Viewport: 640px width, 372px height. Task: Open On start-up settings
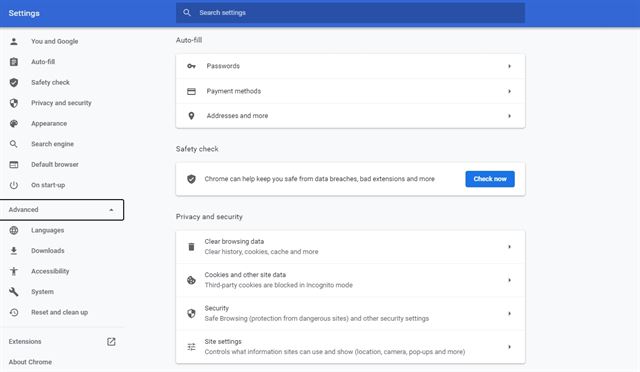[48, 185]
